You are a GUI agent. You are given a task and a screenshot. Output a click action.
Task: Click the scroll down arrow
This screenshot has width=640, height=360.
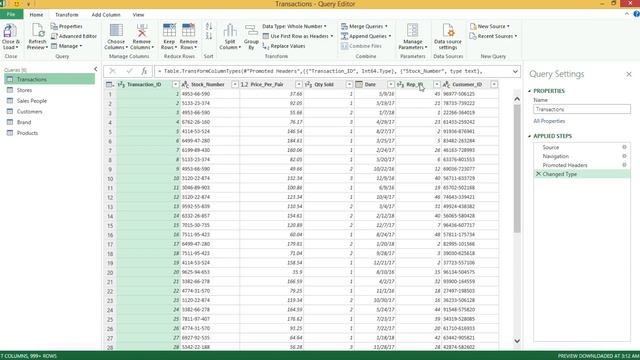click(517, 341)
